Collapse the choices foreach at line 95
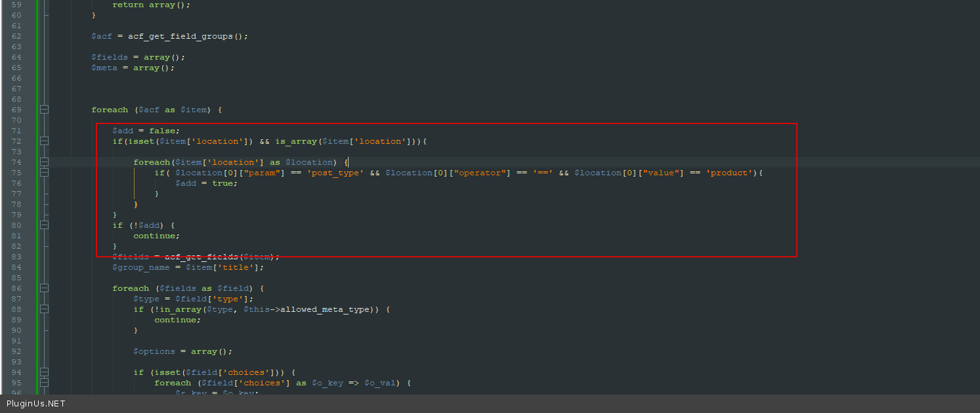Screen dimensions: 980x413 pos(44,383)
